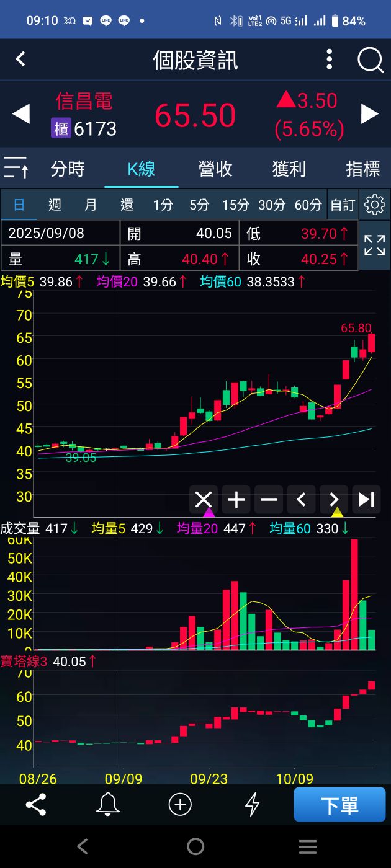Switch to the 分時 tab
The height and width of the screenshot is (868, 391).
pos(68,169)
